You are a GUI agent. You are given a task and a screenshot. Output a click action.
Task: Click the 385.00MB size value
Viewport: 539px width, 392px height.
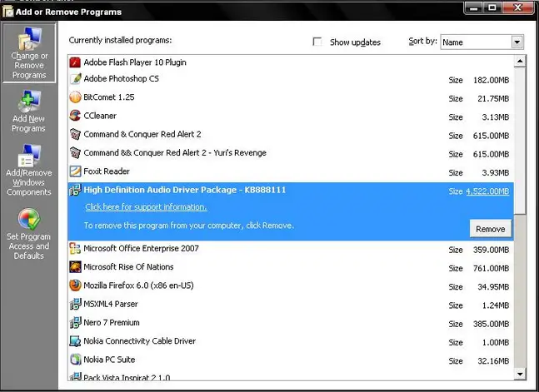coord(491,324)
